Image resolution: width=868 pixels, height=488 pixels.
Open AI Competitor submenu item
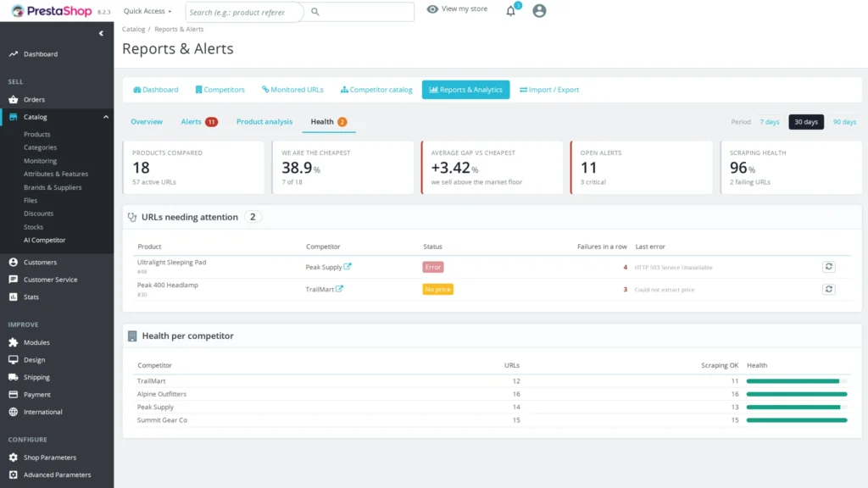click(44, 240)
